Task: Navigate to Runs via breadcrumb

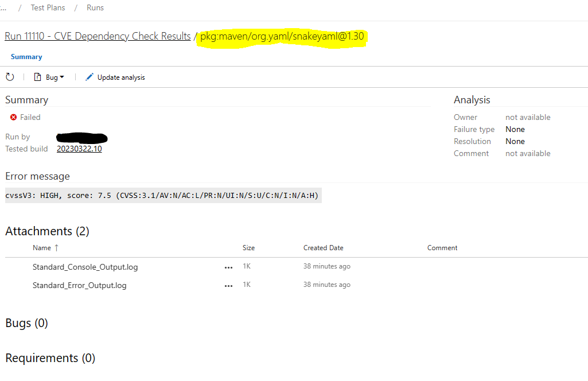Action: pos(95,7)
